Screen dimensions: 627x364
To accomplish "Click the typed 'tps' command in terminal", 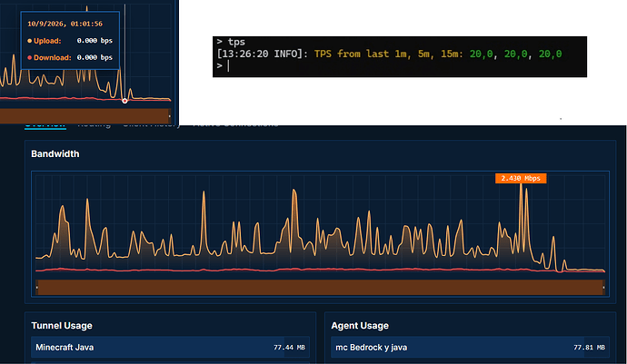I will pos(236,42).
